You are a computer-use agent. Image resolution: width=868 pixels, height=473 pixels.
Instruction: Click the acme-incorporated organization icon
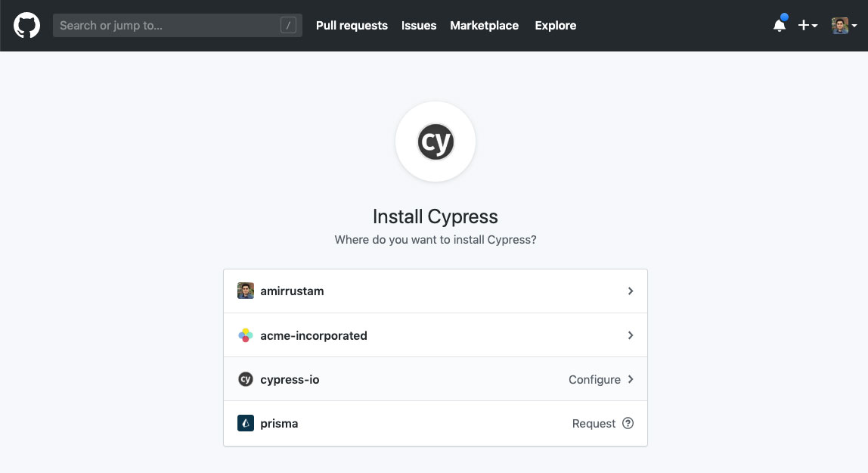246,335
